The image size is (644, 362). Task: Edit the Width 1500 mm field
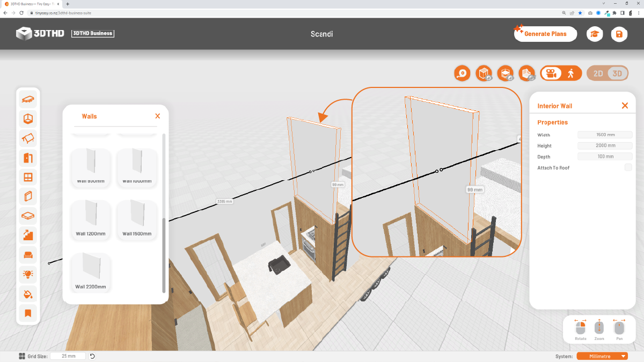(x=605, y=135)
